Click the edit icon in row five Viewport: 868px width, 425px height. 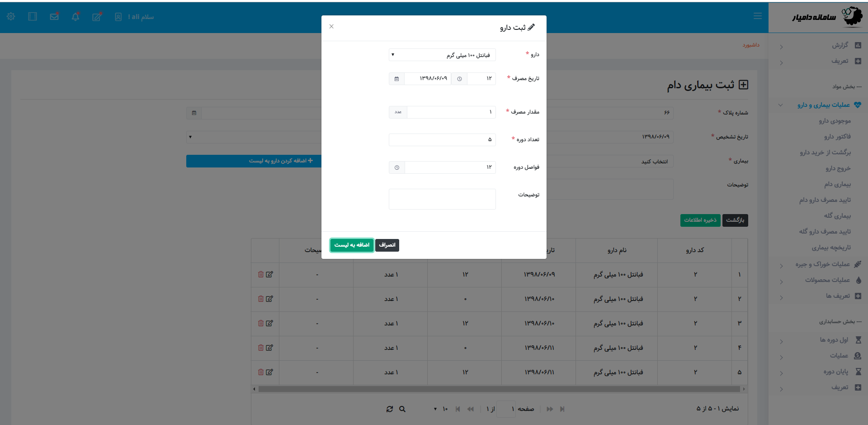269,372
